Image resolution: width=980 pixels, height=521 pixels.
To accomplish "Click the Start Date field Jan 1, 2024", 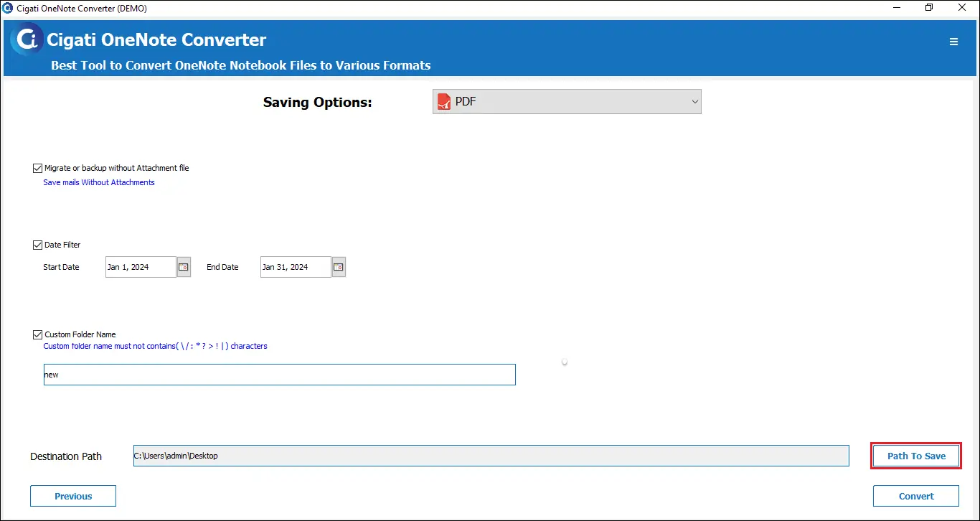I will 141,267.
